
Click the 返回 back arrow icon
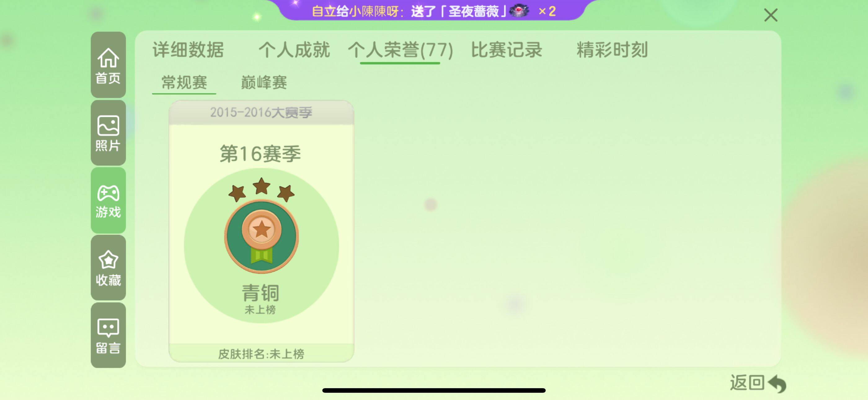pyautogui.click(x=777, y=384)
